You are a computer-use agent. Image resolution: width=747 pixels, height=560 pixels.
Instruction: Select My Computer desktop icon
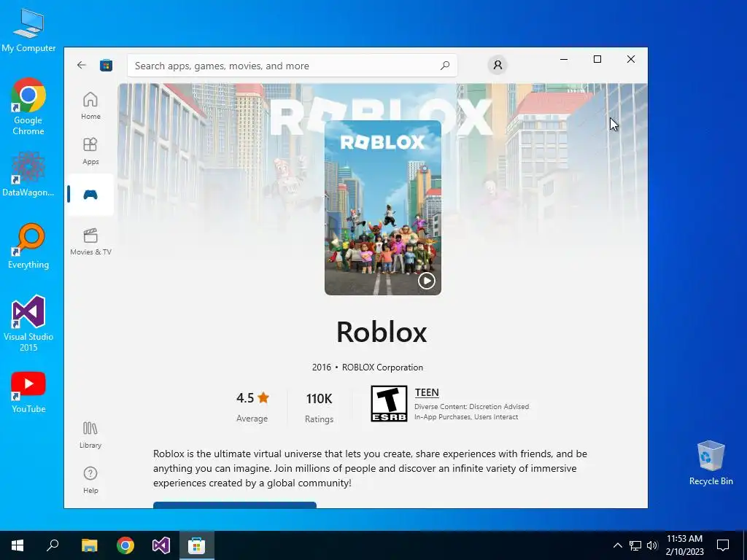[x=28, y=30]
